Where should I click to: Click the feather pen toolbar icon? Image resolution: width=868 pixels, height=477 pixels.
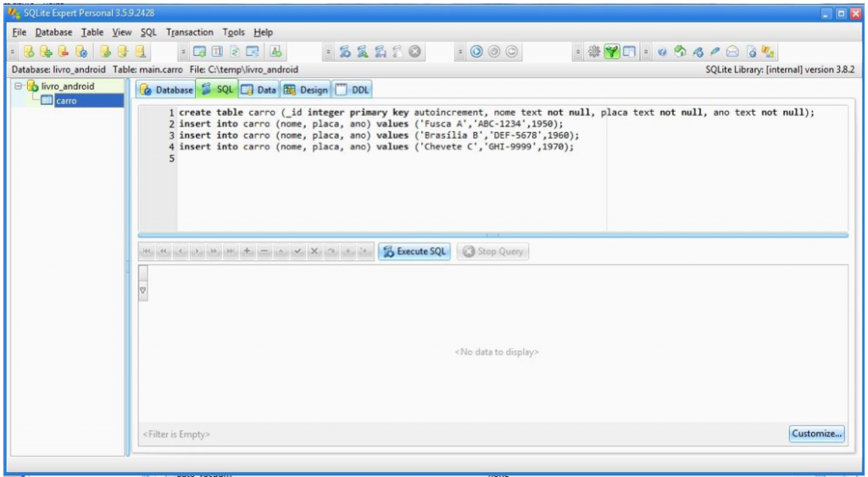point(715,52)
